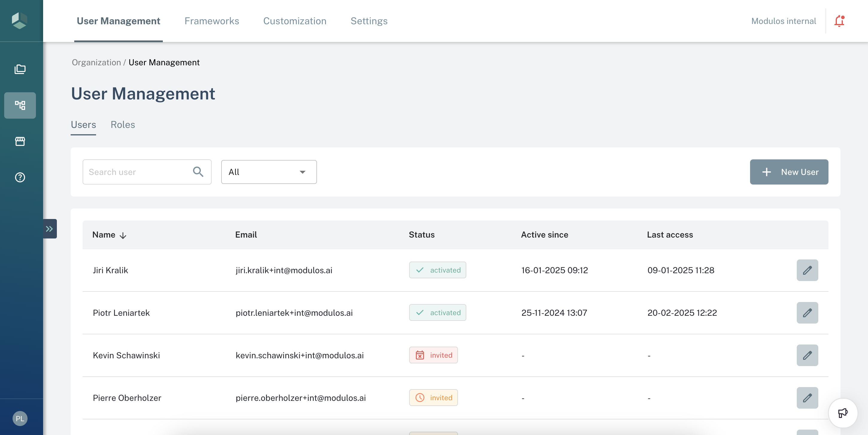
Task: Click the help question mark icon
Action: [20, 178]
